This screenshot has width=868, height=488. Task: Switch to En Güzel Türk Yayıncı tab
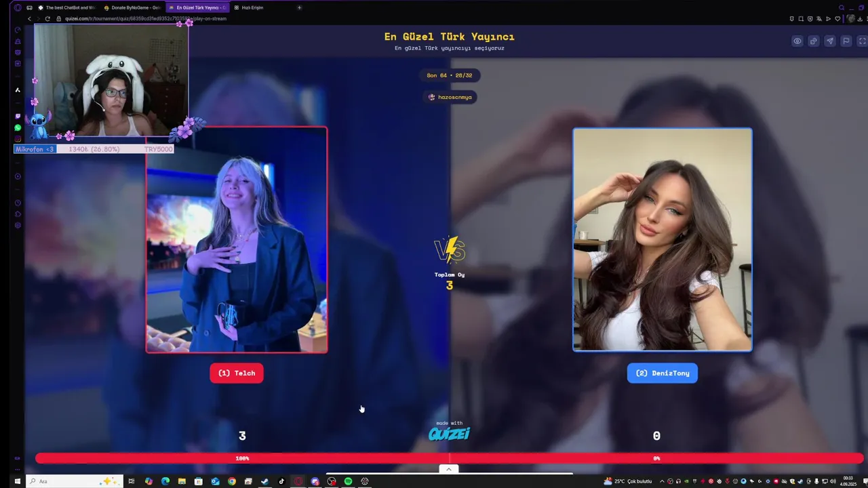(197, 7)
